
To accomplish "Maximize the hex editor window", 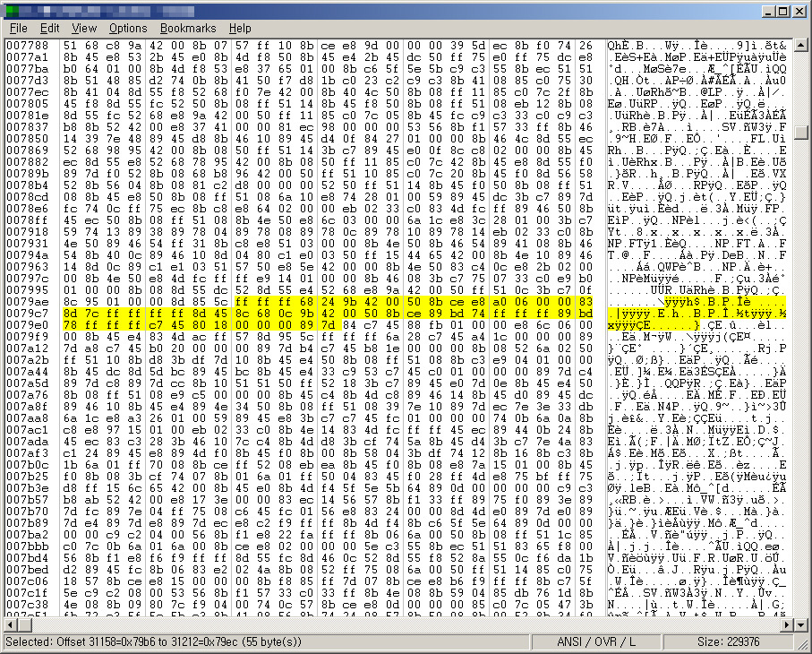I will (x=782, y=11).
